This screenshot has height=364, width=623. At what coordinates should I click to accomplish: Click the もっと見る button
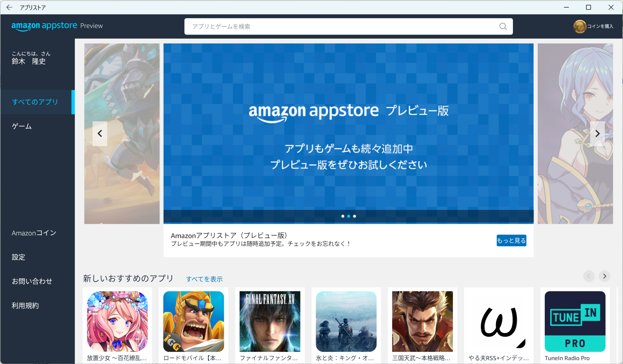click(x=511, y=241)
